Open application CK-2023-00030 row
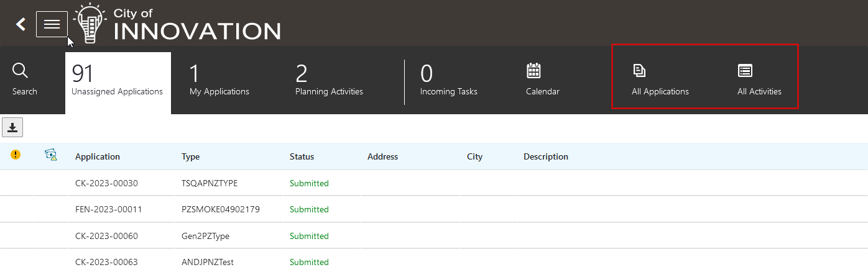The width and height of the screenshot is (868, 275). click(x=106, y=183)
